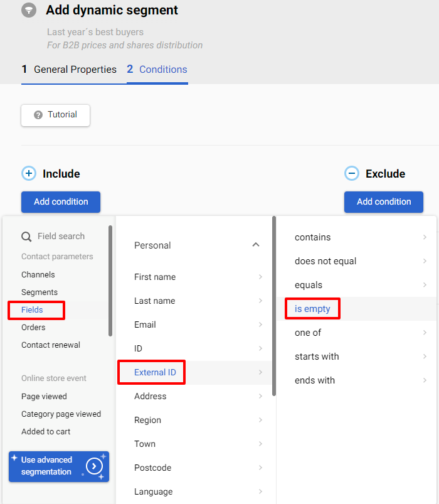Open the Conditions tab
This screenshot has width=439, height=504.
pos(162,69)
